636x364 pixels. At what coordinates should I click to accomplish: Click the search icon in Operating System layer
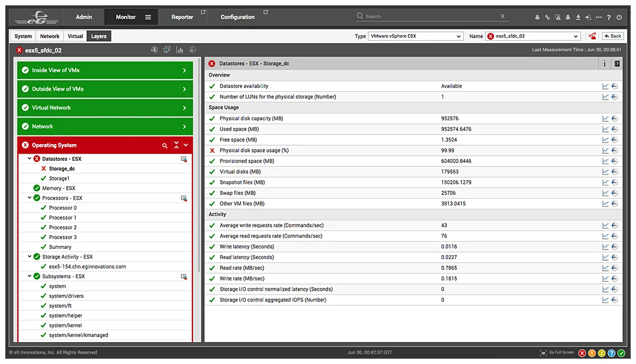tap(165, 145)
